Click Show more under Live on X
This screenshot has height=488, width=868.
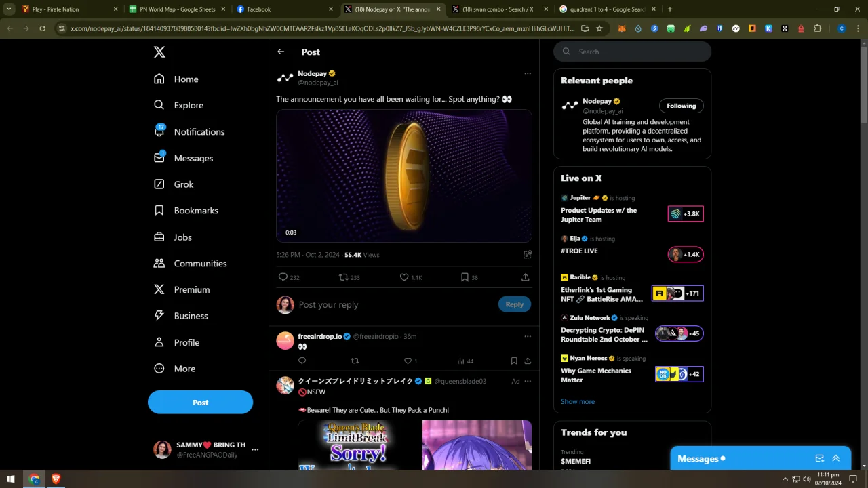[x=578, y=401]
